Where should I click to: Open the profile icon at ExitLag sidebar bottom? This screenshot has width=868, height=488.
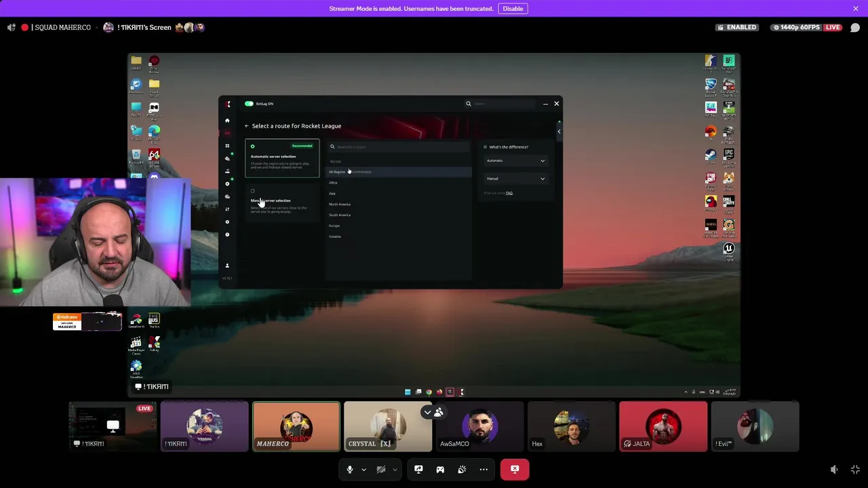227,265
